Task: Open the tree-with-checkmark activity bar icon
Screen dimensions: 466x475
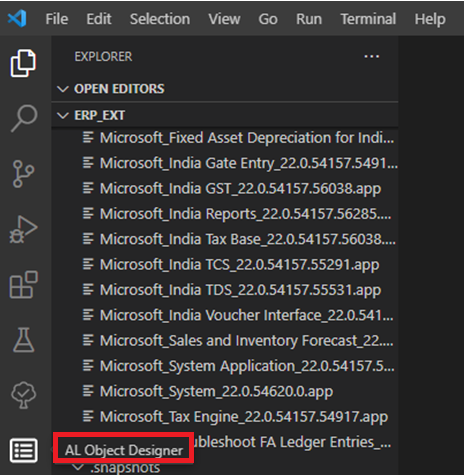Action: click(x=23, y=395)
